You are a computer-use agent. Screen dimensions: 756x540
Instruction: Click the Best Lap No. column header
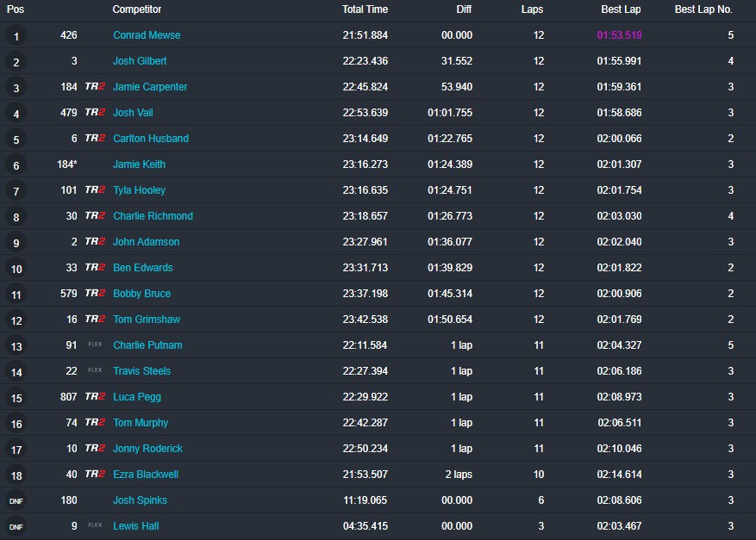(703, 9)
